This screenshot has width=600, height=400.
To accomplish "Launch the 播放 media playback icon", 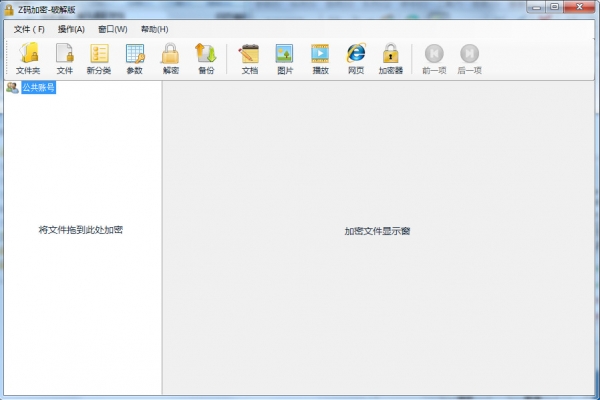I will point(320,59).
